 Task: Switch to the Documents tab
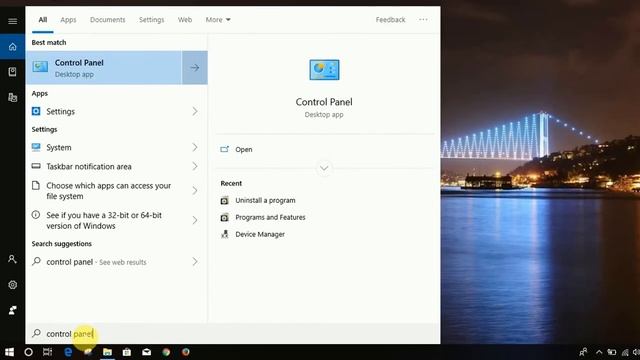point(108,20)
